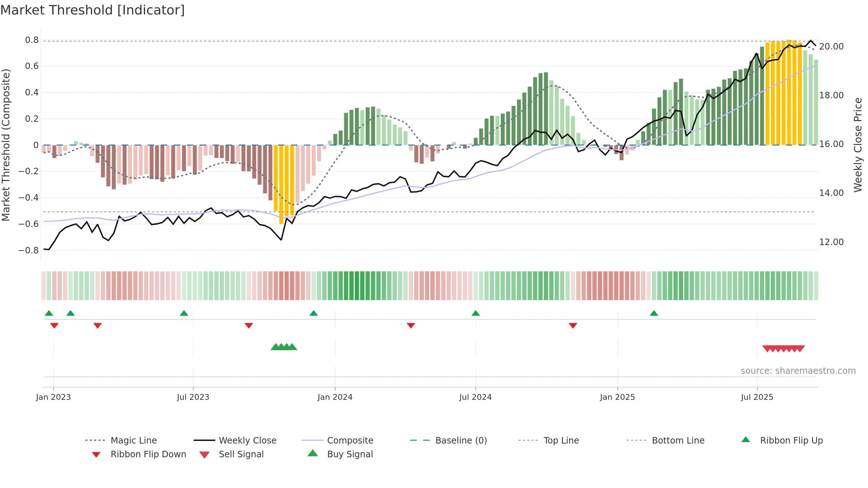Toggle the Baseline (0) legend entry
The image size is (868, 488).
coord(448,440)
